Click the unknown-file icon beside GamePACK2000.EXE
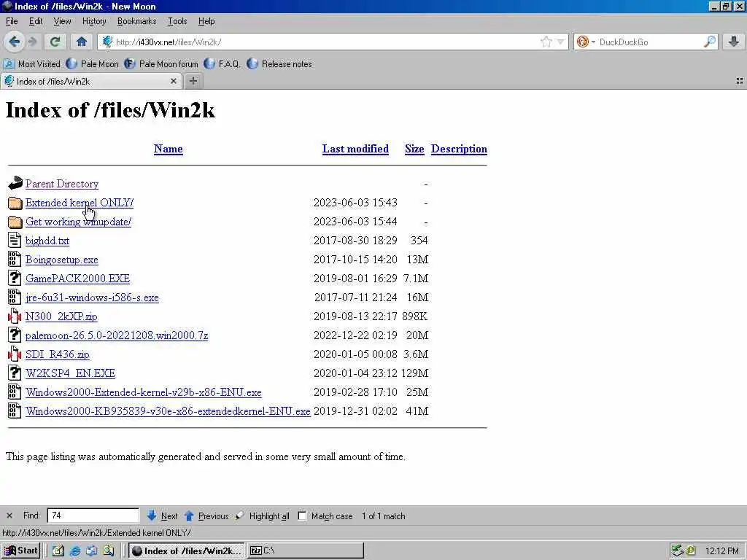Image resolution: width=747 pixels, height=560 pixels. click(x=15, y=278)
